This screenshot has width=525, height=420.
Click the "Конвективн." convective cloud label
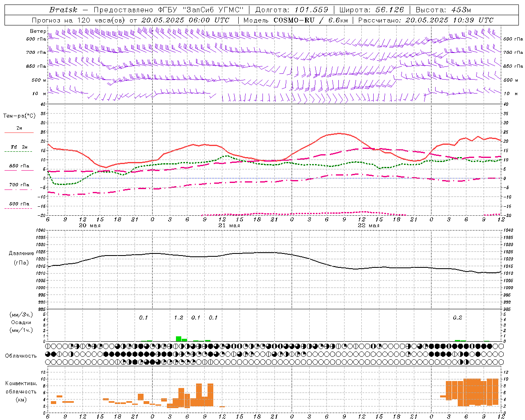(x=21, y=383)
